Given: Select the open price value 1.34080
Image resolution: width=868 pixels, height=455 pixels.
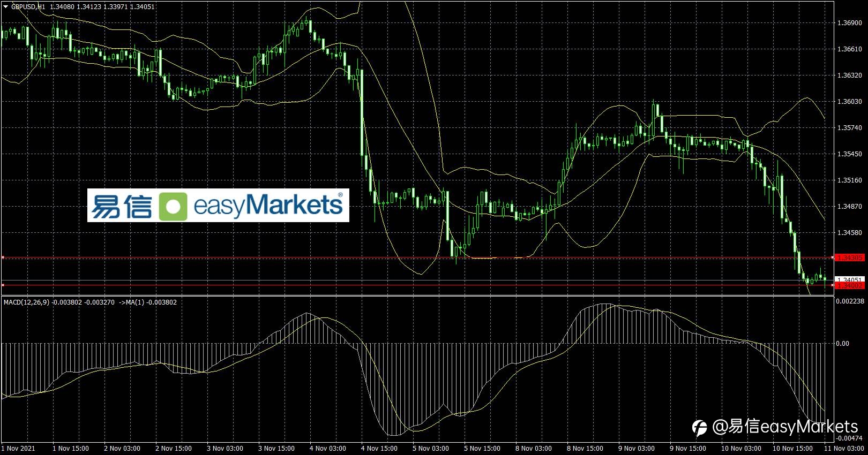Looking at the screenshot, I should click(62, 7).
